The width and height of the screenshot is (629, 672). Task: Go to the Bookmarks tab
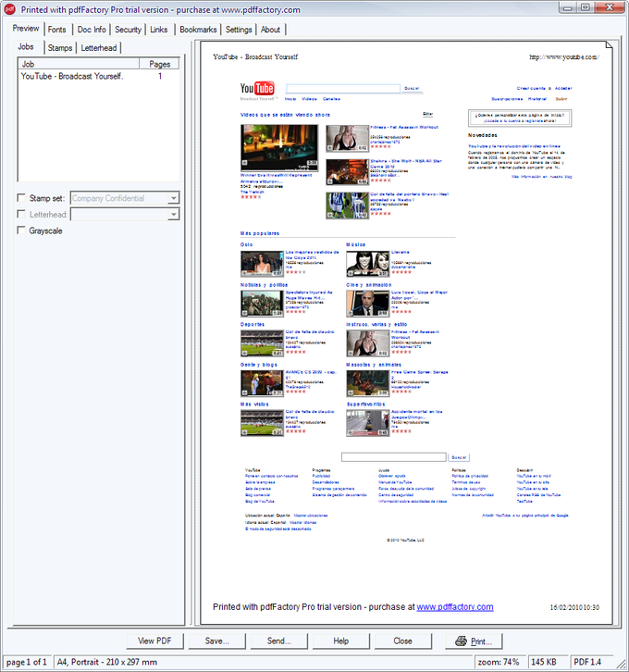coord(198,30)
